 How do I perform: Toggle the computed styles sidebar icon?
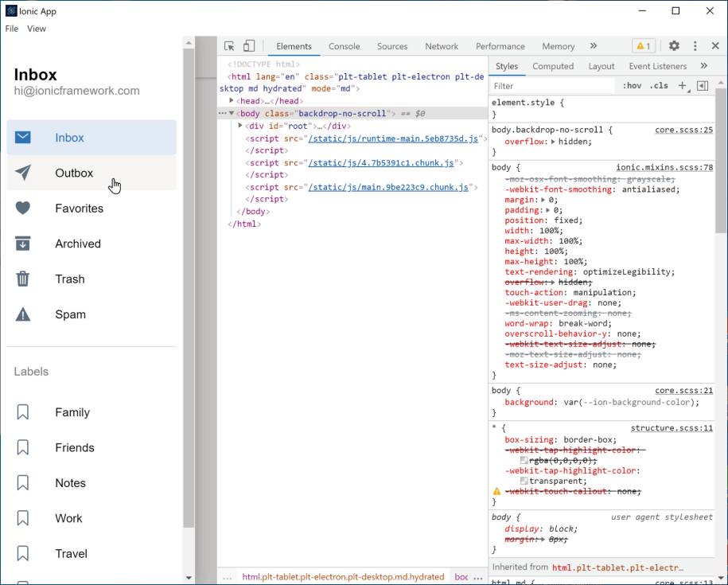click(x=703, y=85)
